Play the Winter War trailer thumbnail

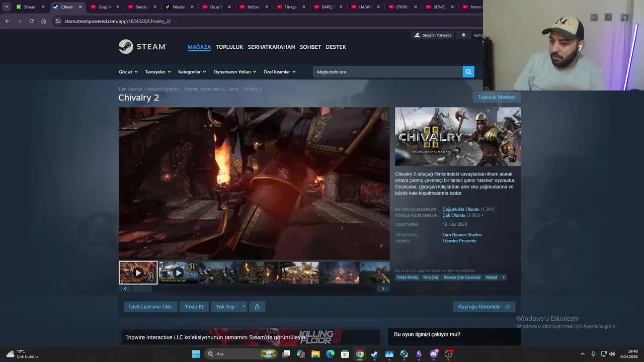click(178, 273)
